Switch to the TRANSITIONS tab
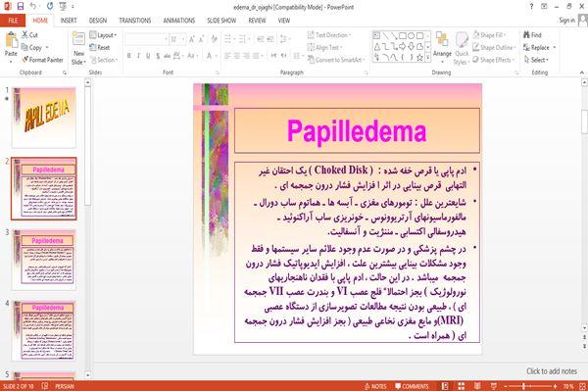The image size is (588, 391). pyautogui.click(x=135, y=21)
